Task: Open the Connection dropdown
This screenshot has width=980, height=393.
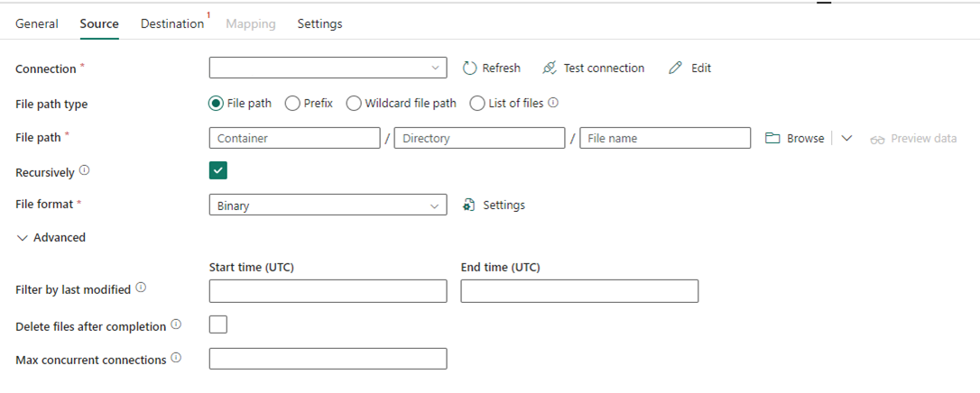Action: (328, 69)
